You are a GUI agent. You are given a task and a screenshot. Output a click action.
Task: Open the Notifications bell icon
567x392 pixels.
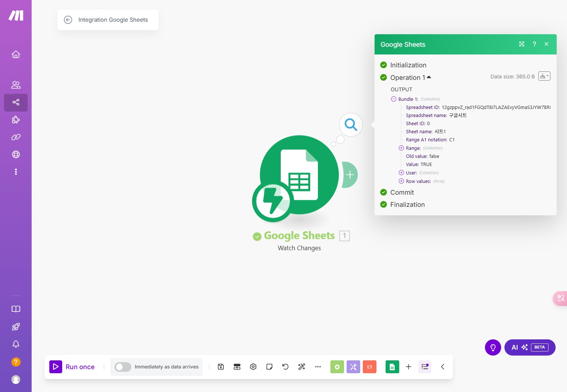16,344
